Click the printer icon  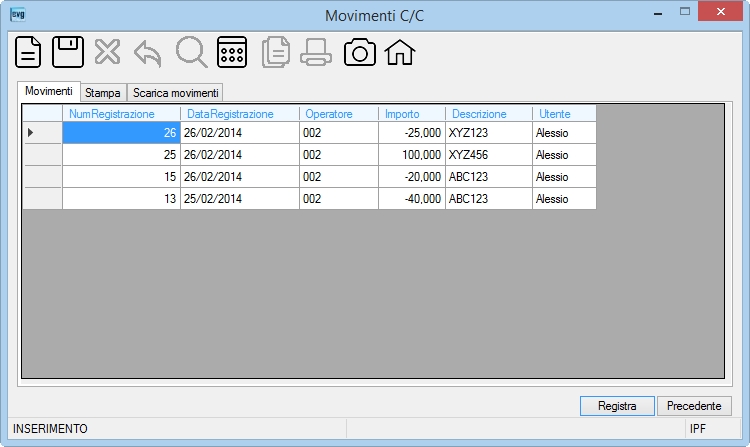316,52
